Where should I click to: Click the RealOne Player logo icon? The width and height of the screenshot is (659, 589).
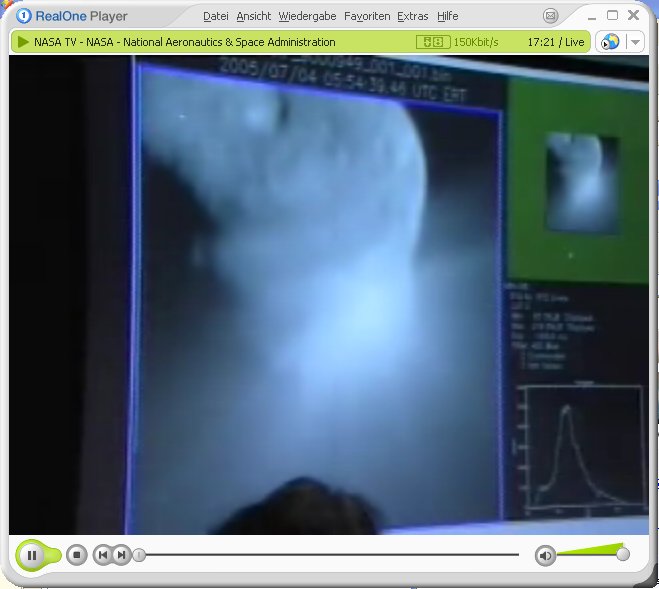point(24,16)
